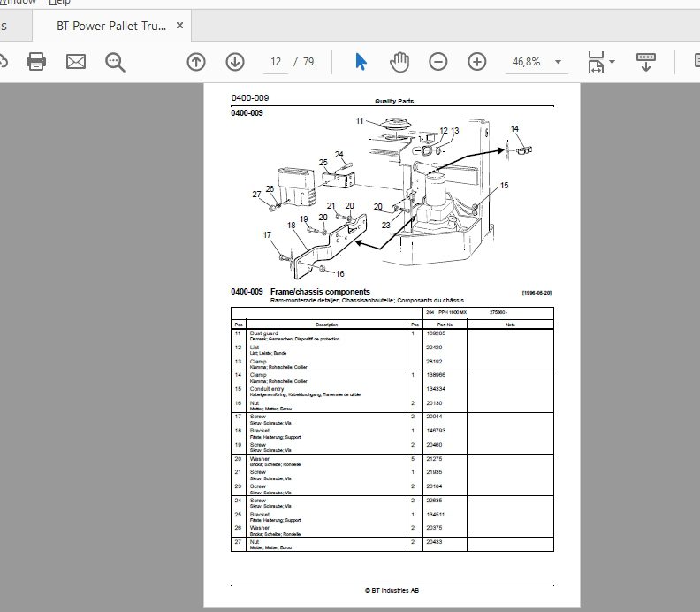Activate the Hand pan tool
700x612 pixels.
(x=399, y=62)
